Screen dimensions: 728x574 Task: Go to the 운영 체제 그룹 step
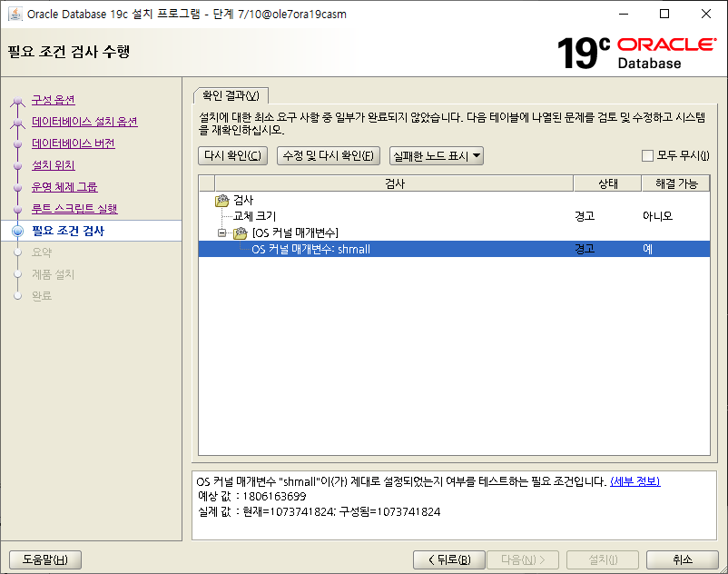coord(64,187)
